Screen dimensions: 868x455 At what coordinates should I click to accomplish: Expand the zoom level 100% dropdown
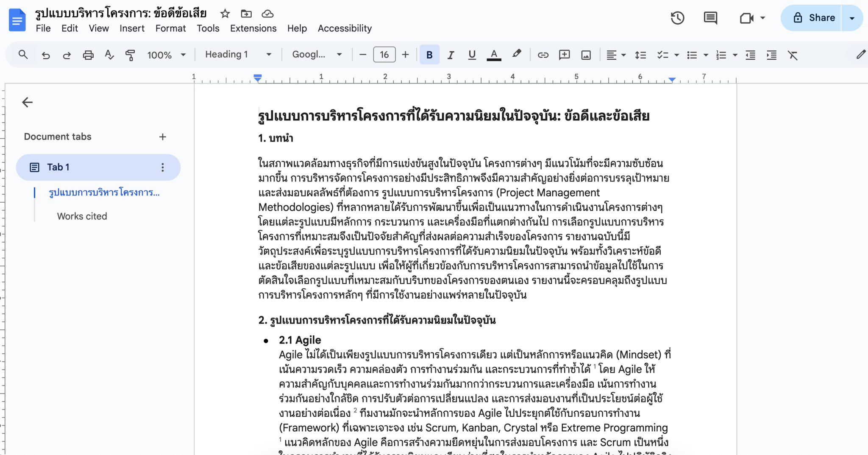pos(166,55)
